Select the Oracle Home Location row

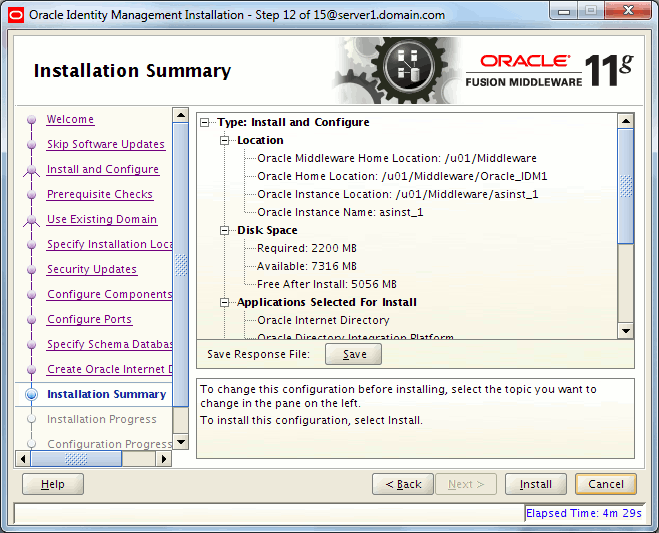click(x=402, y=177)
